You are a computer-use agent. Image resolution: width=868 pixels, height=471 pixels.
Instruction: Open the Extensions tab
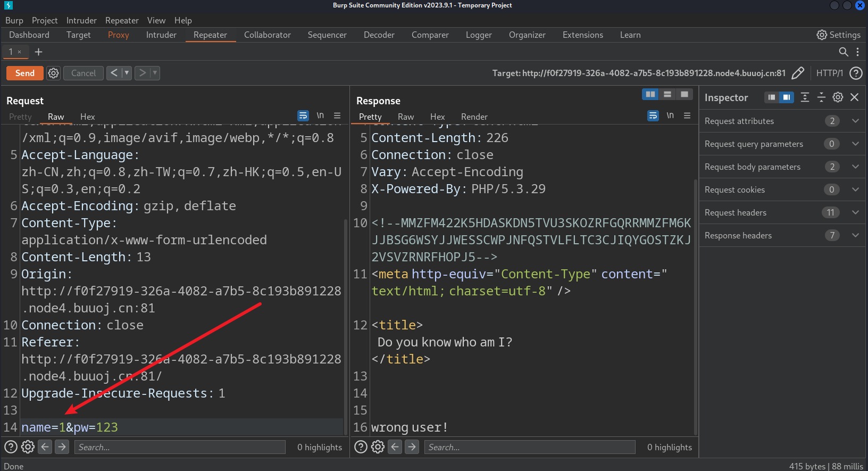coord(583,35)
